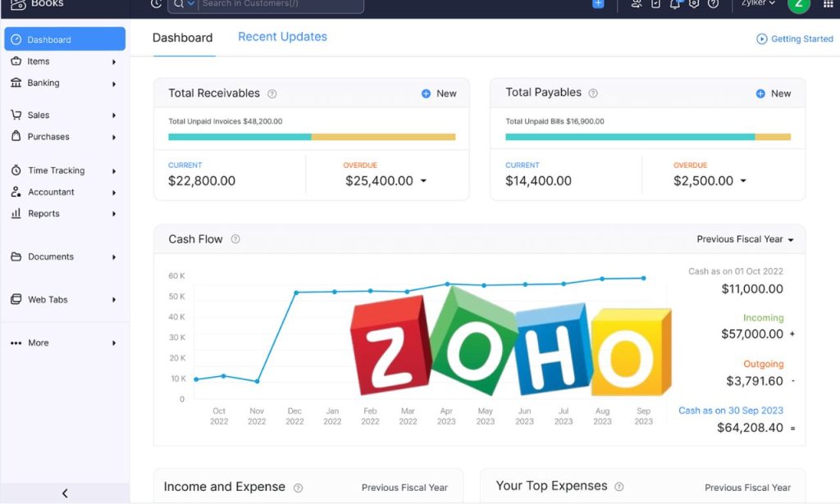Expand the Banking submenu arrow
840x504 pixels.
pos(114,84)
